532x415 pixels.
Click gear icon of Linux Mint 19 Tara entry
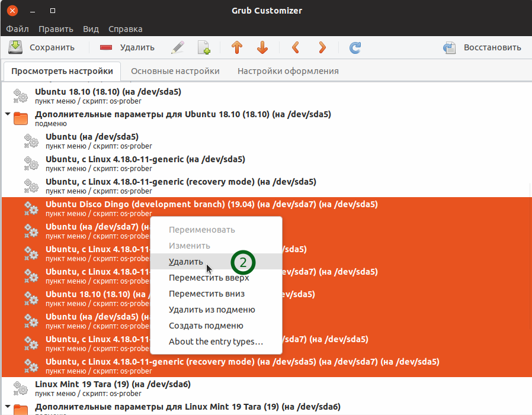point(20,388)
